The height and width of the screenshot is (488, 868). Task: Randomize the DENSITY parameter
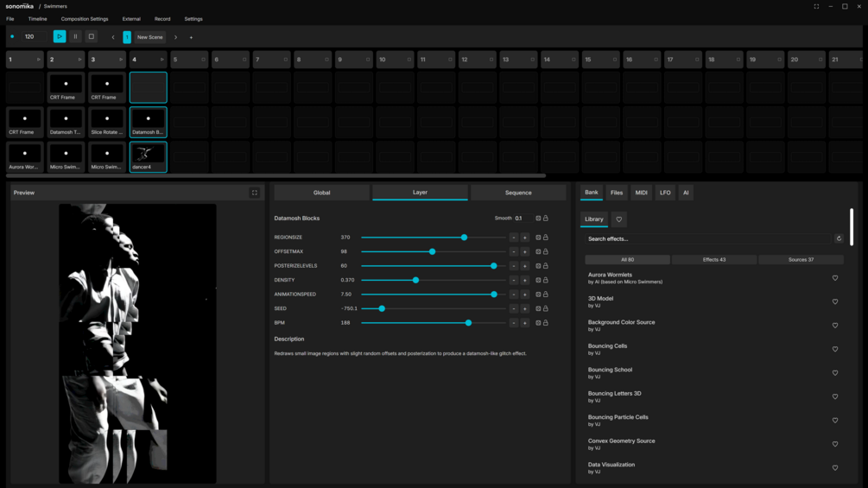point(537,280)
